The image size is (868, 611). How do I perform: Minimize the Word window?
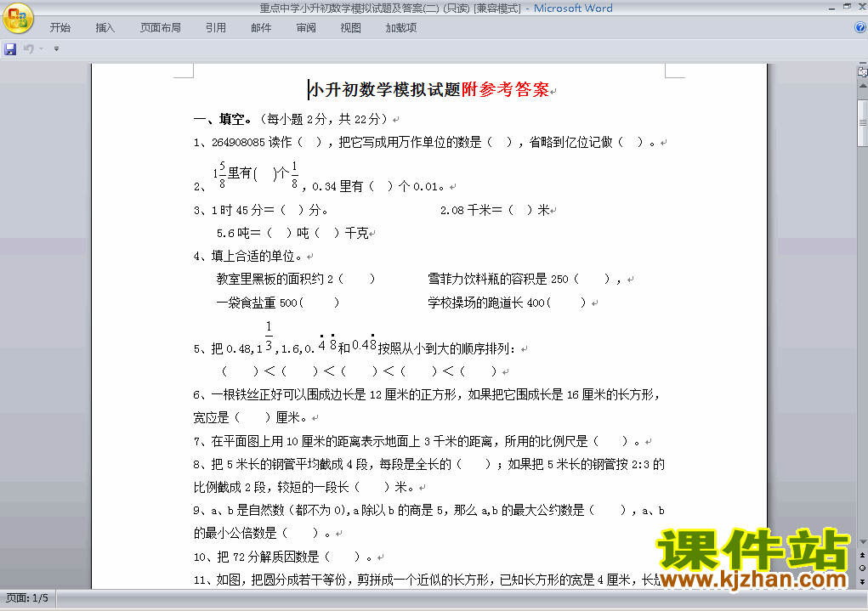click(x=832, y=8)
